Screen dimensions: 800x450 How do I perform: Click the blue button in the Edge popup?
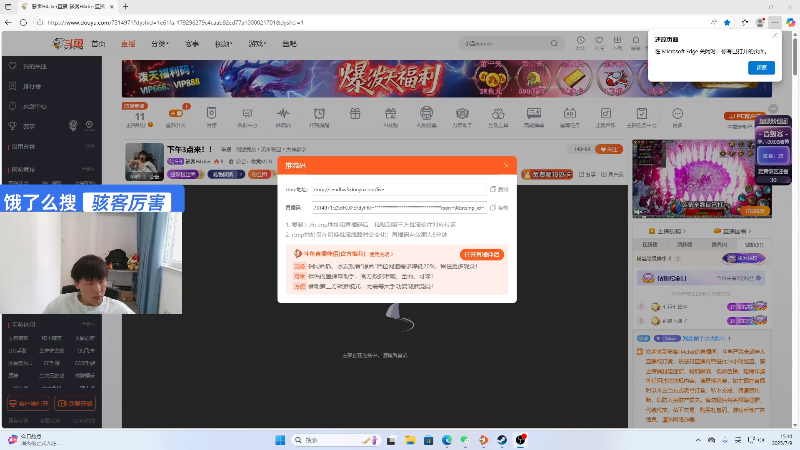click(x=761, y=67)
